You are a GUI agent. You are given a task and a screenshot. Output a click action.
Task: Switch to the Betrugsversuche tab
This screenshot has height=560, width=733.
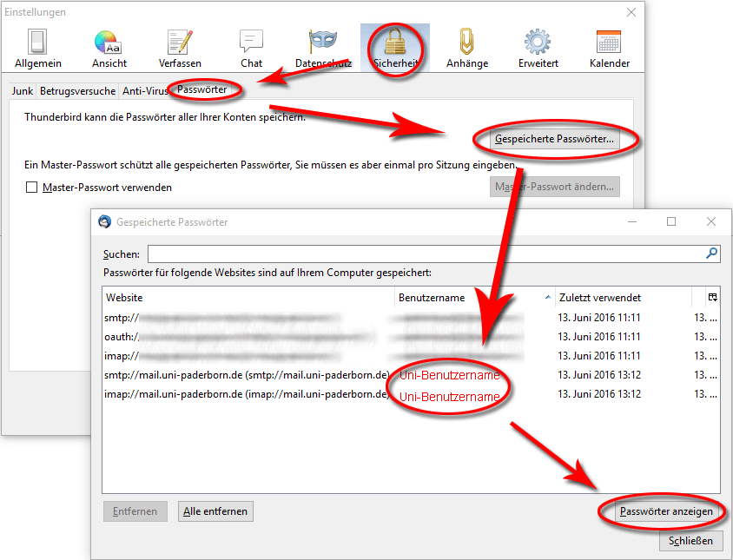[x=78, y=90]
